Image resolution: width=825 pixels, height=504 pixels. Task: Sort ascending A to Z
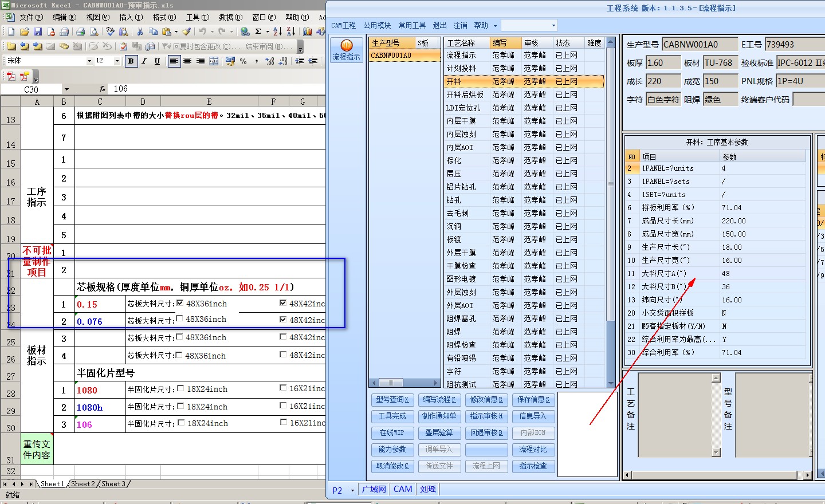pyautogui.click(x=278, y=31)
